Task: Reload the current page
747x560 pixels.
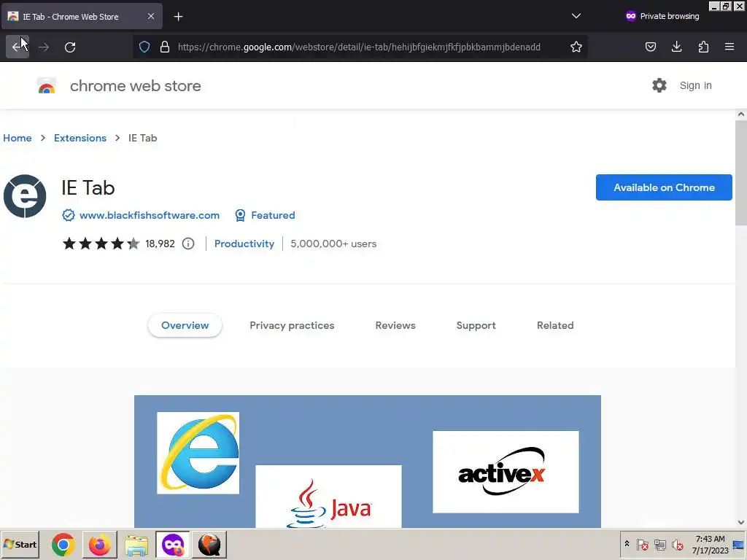Action: 70,47
